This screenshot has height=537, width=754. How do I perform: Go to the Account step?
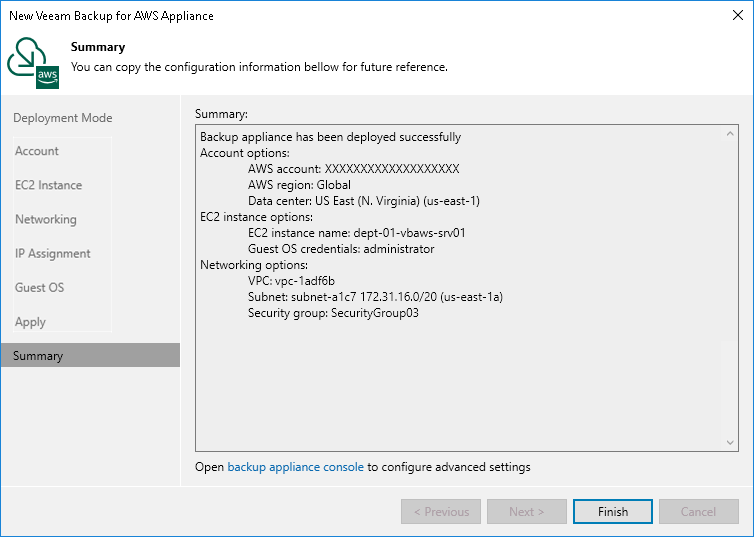37,151
